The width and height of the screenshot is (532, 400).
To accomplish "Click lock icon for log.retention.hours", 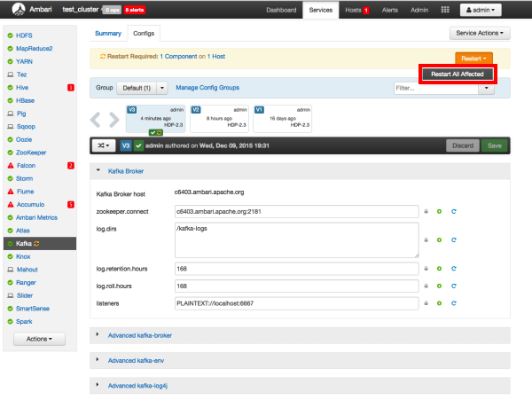I will click(426, 269).
